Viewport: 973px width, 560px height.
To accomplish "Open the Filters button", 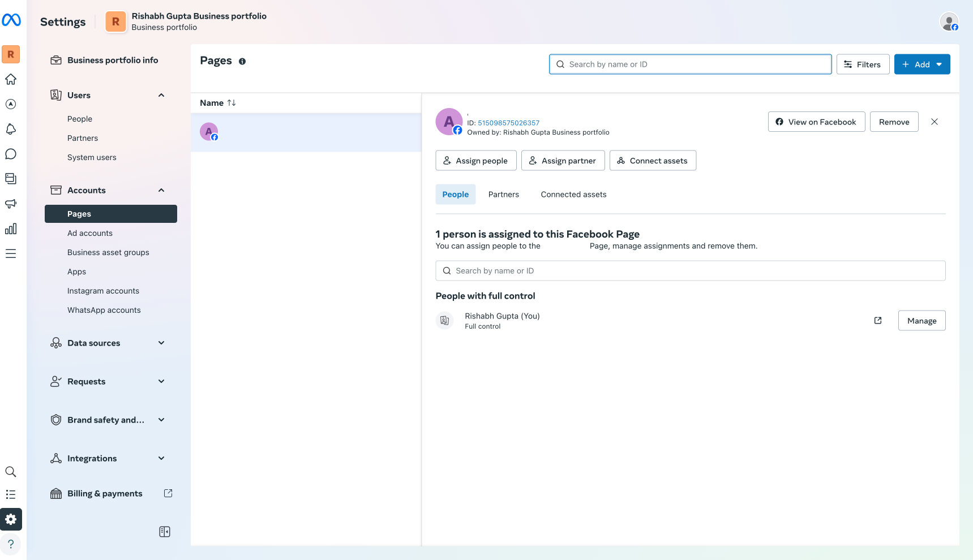I will 863,64.
